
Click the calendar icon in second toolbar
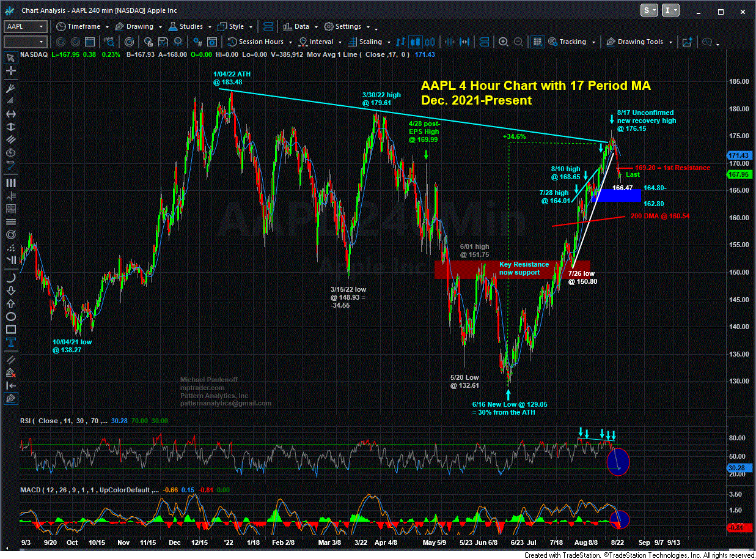[89, 42]
